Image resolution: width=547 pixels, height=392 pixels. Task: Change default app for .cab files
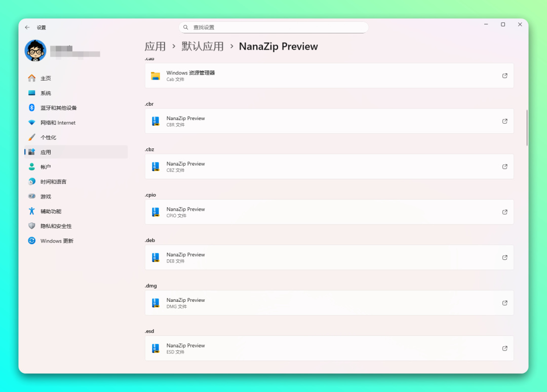[329, 75]
